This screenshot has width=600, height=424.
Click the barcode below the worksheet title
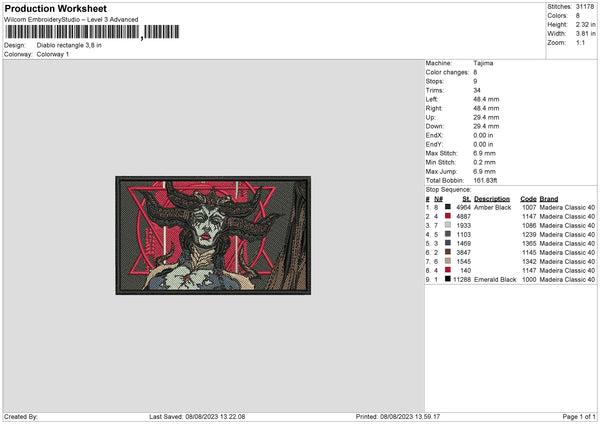coord(92,32)
